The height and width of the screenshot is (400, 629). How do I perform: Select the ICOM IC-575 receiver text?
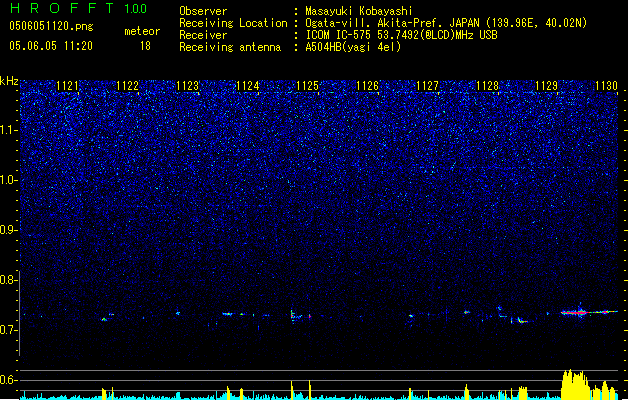coord(401,35)
